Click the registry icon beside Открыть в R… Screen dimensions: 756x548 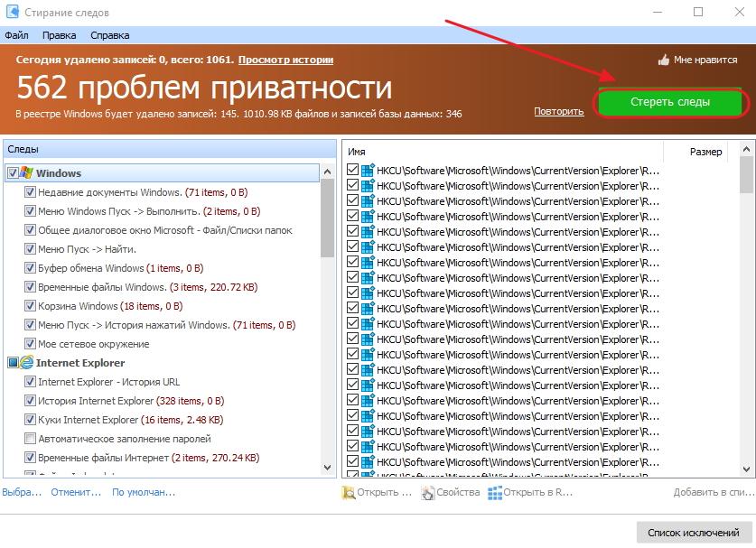(495, 493)
